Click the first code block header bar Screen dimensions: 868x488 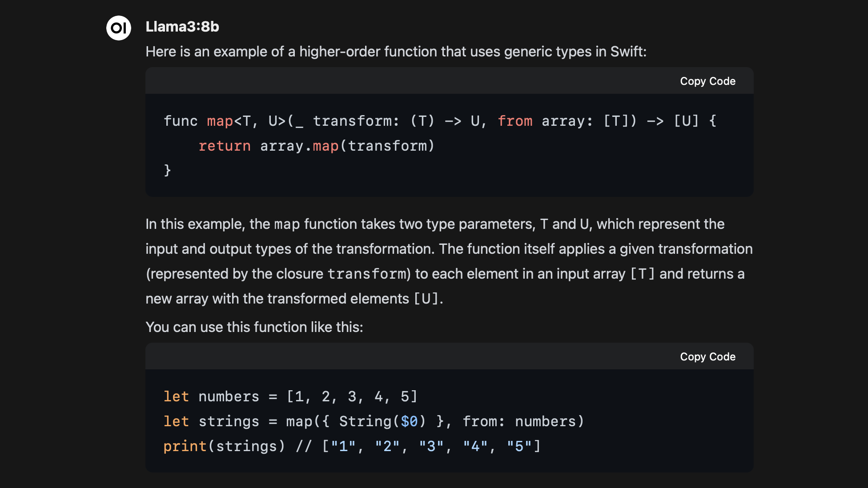pyautogui.click(x=400, y=81)
